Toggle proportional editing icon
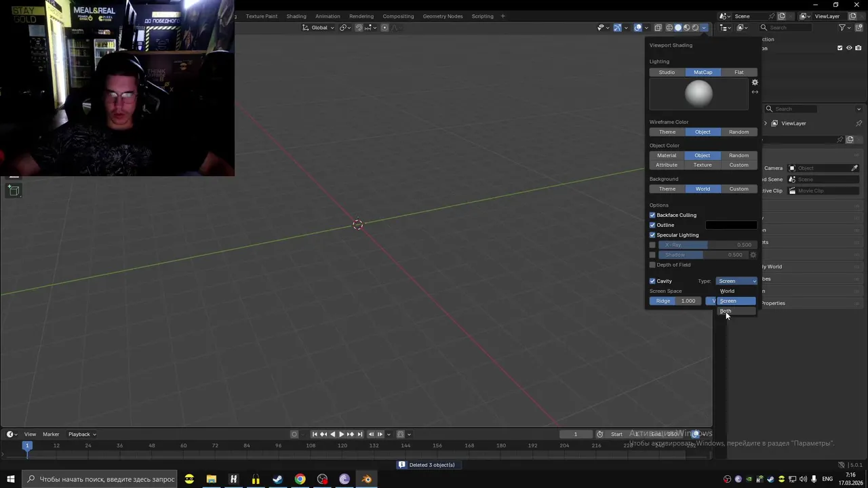The image size is (868, 488). tap(384, 28)
